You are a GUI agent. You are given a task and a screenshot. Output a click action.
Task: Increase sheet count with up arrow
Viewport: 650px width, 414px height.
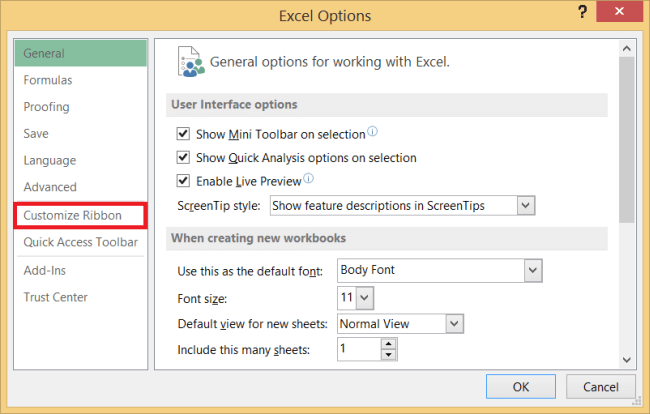[389, 343]
